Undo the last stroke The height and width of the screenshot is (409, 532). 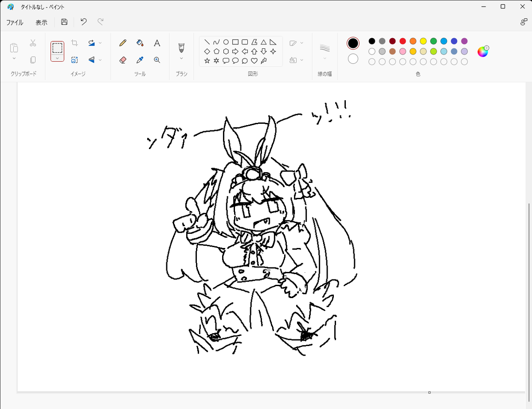tap(83, 22)
